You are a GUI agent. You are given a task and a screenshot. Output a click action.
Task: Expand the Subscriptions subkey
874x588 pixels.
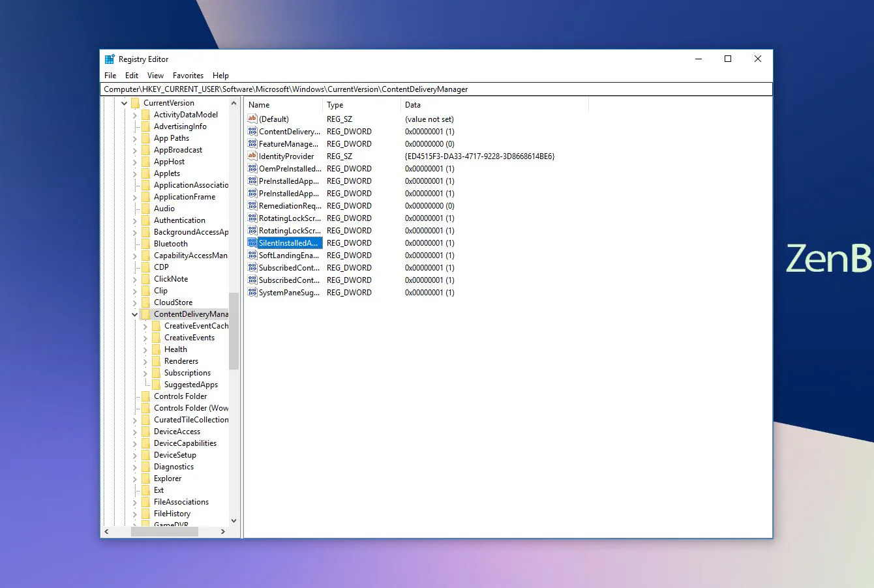pos(145,373)
